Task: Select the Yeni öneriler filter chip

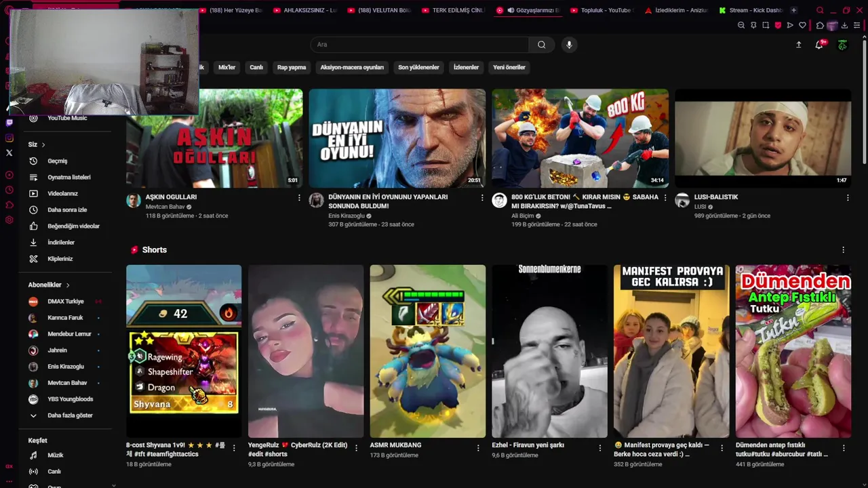Action: point(509,67)
